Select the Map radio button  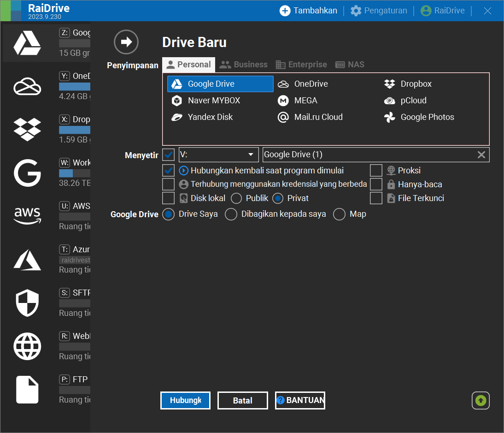point(340,214)
